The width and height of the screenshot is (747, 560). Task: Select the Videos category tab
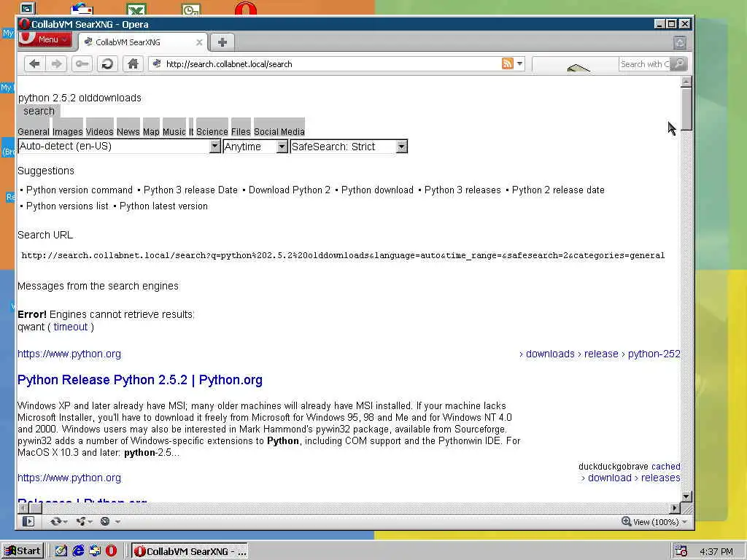point(99,131)
